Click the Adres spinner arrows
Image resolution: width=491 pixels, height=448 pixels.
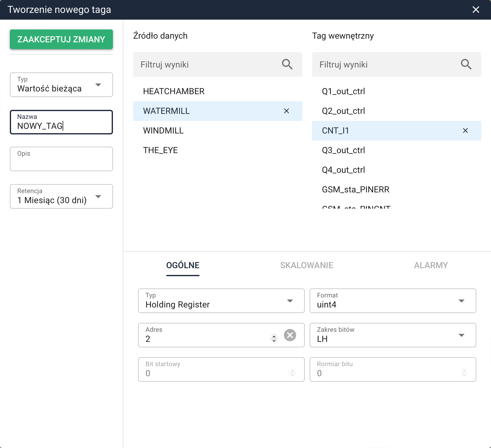click(x=274, y=338)
